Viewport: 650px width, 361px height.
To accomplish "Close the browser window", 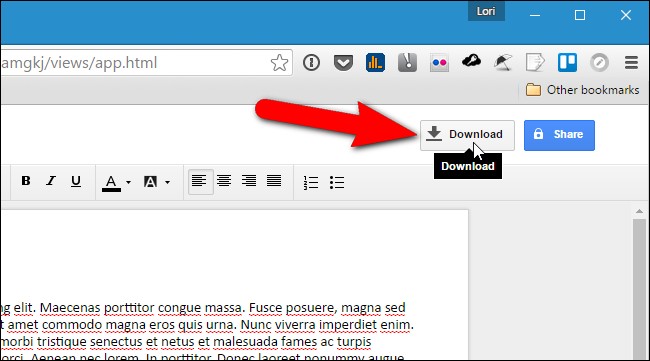I will point(626,16).
